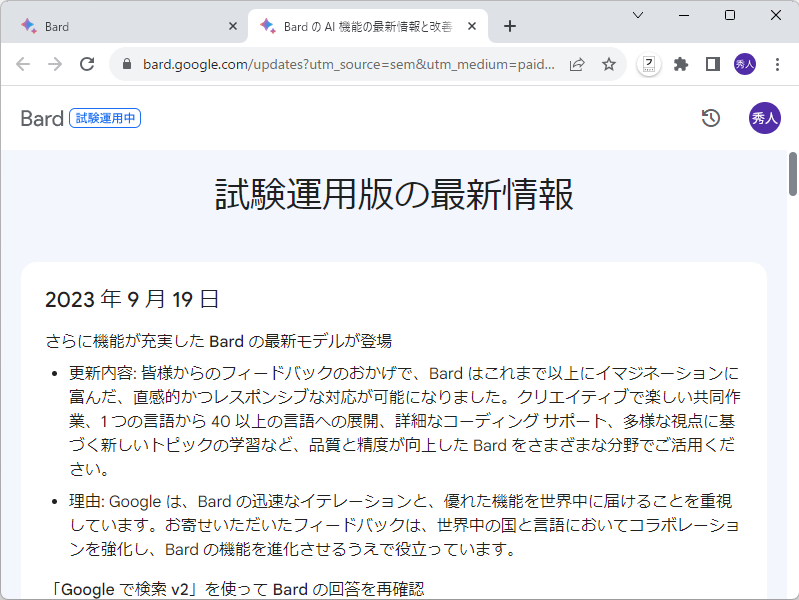Focus the bard.google.com address bar

tap(349, 64)
